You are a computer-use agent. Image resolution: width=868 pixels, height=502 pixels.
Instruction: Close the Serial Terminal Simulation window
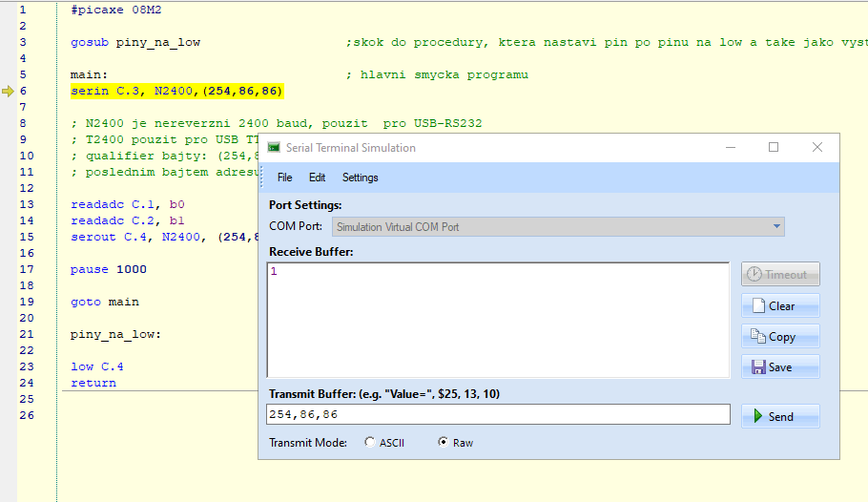point(817,147)
